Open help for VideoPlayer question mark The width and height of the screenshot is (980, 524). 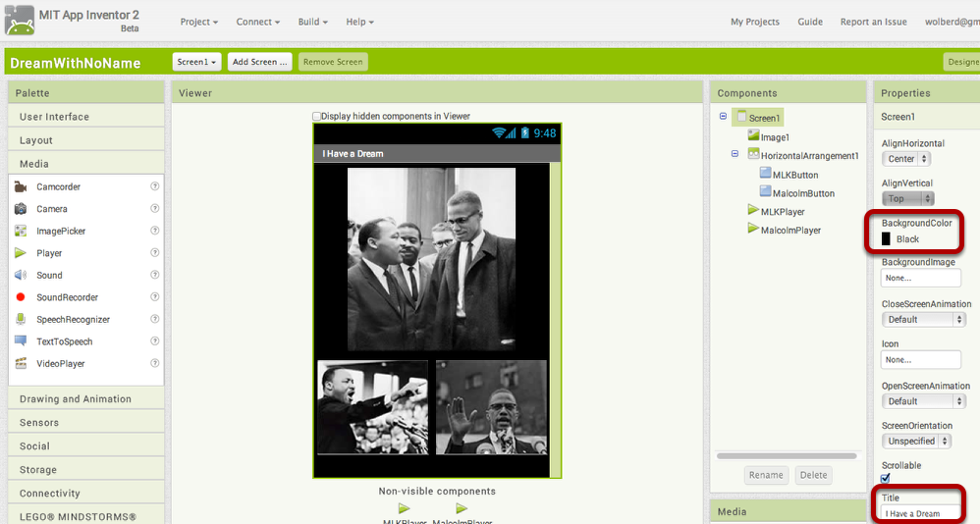154,363
